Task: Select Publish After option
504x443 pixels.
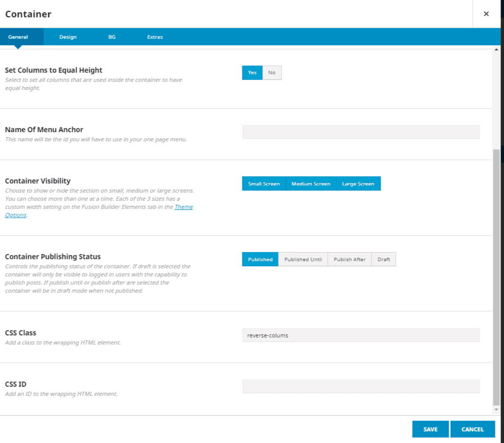Action: pyautogui.click(x=350, y=259)
